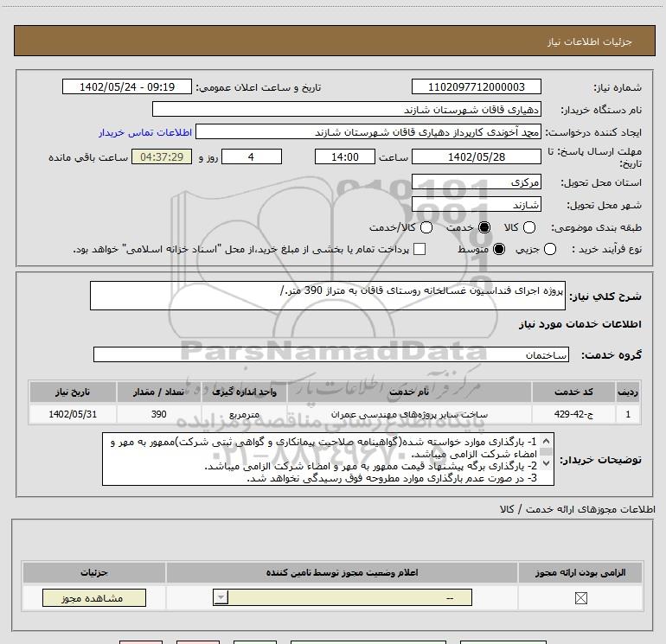
Task: Click the ردیف column header
Action: pyautogui.click(x=628, y=392)
